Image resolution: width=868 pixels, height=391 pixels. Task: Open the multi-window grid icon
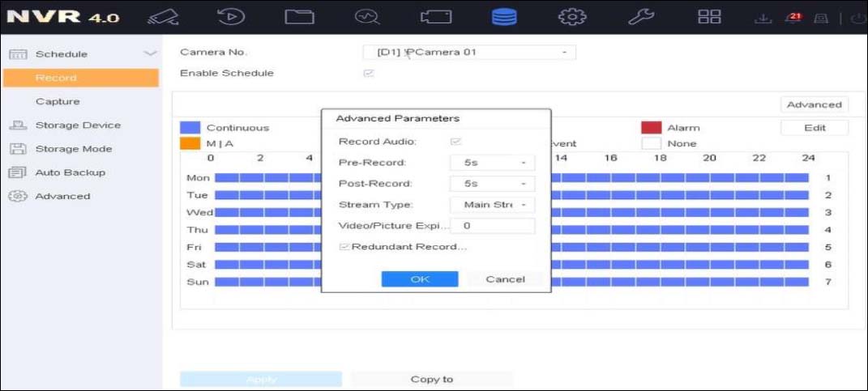pos(709,17)
